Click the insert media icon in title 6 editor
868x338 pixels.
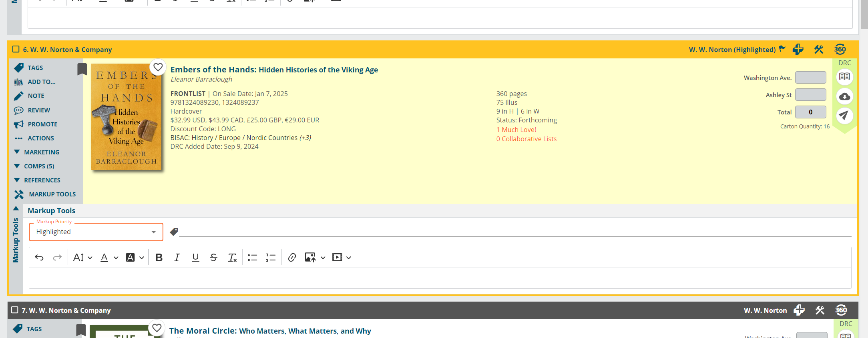point(337,257)
